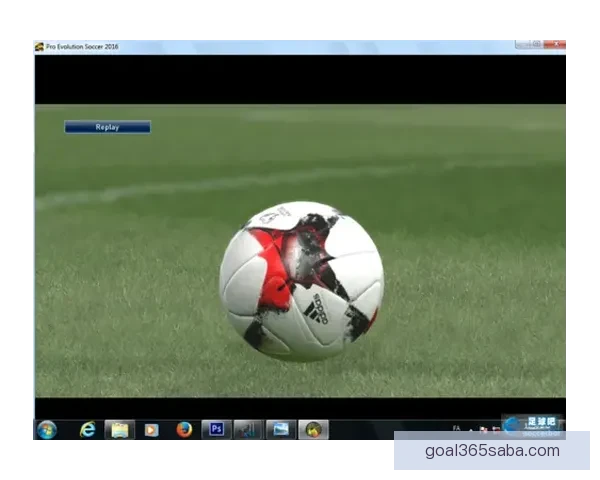The height and width of the screenshot is (480, 600).
Task: Click the Replay button in the game
Action: (x=108, y=127)
